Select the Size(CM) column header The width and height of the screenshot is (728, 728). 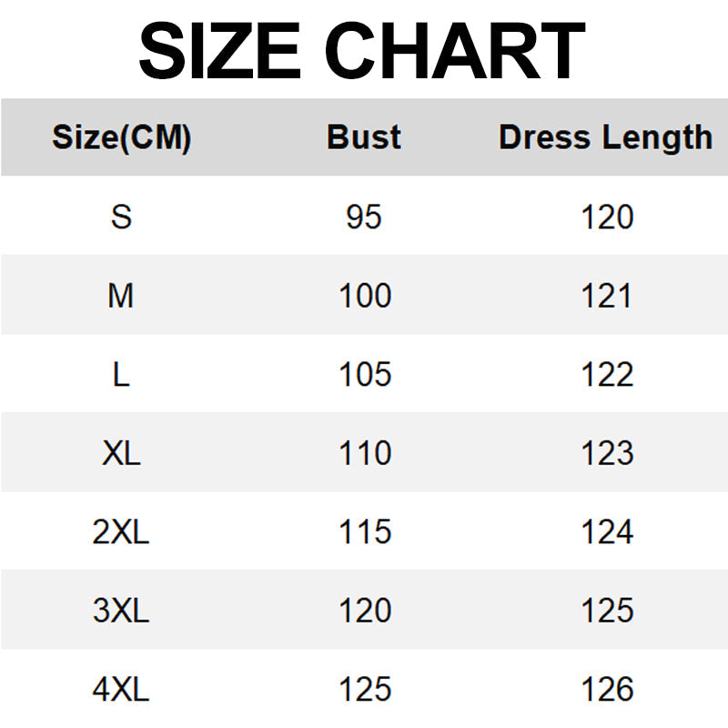tap(121, 138)
